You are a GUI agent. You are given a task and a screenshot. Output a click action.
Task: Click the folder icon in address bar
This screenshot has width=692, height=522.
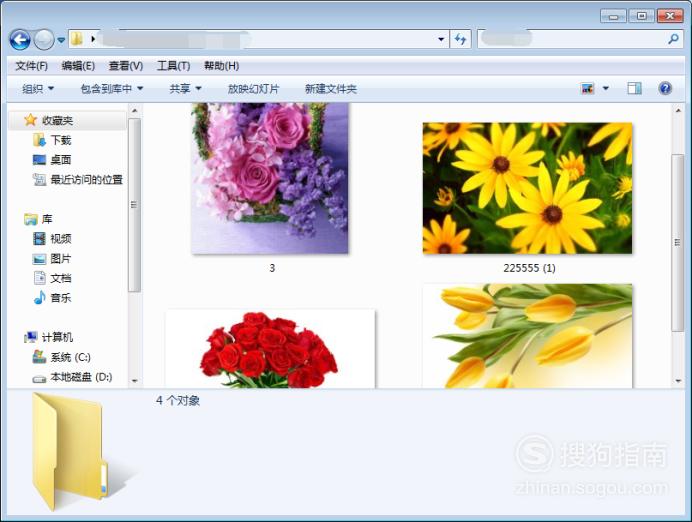77,39
